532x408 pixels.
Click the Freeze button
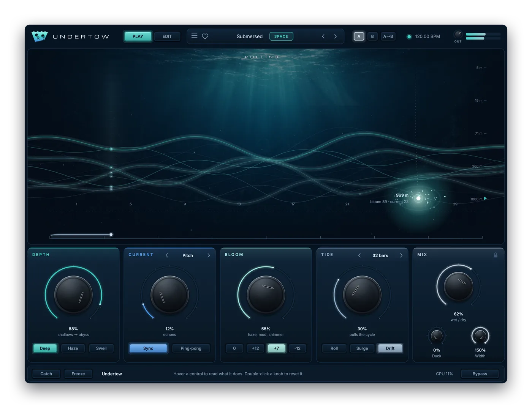tap(78, 374)
